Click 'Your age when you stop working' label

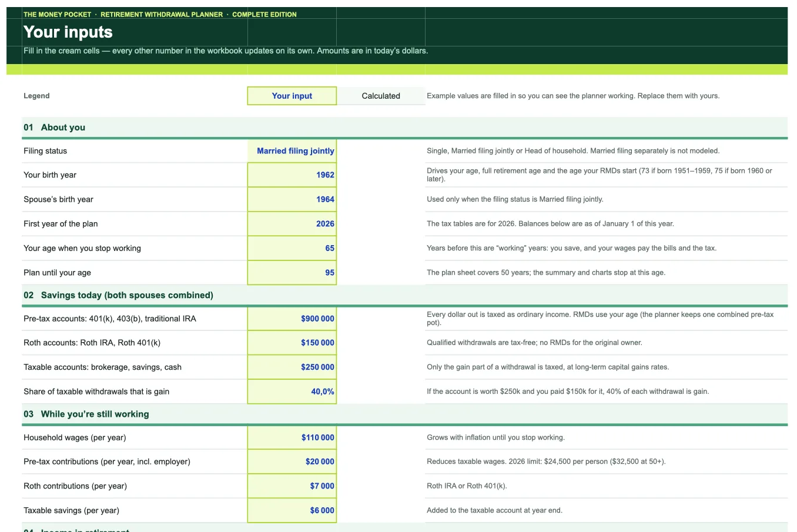coord(82,248)
